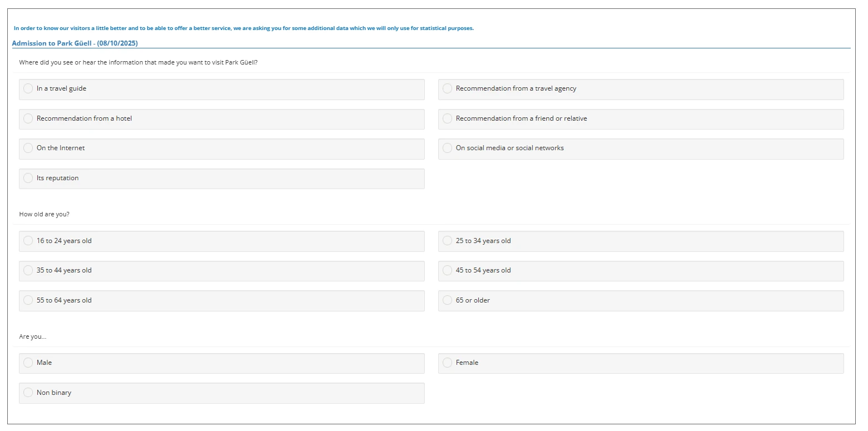Image resolution: width=868 pixels, height=431 pixels.
Task: Select 'On social media or social networks'
Action: tap(447, 148)
